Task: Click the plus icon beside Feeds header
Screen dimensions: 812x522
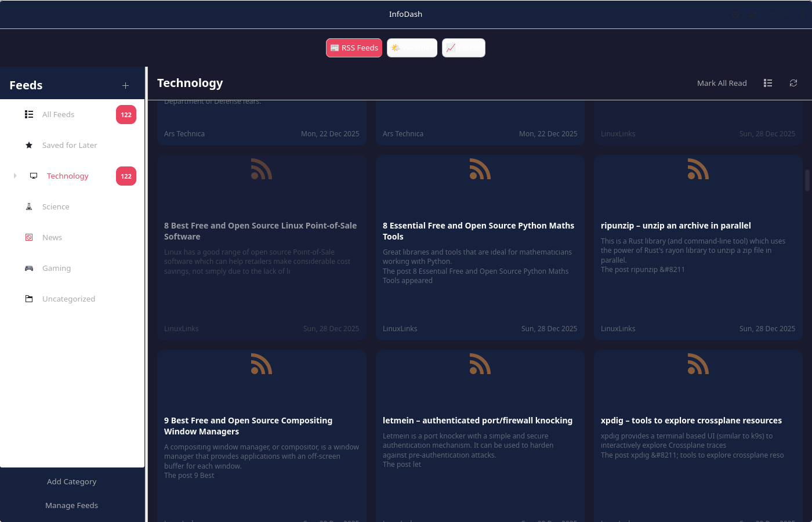Action: [125, 86]
